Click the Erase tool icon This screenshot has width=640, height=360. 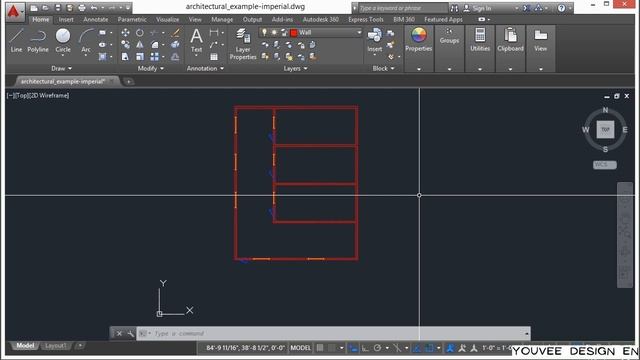(176, 32)
